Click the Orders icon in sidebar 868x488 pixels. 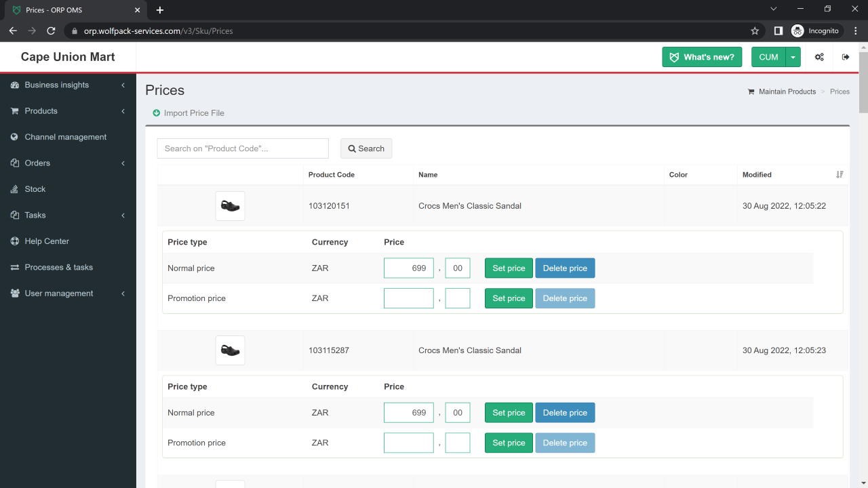click(15, 163)
